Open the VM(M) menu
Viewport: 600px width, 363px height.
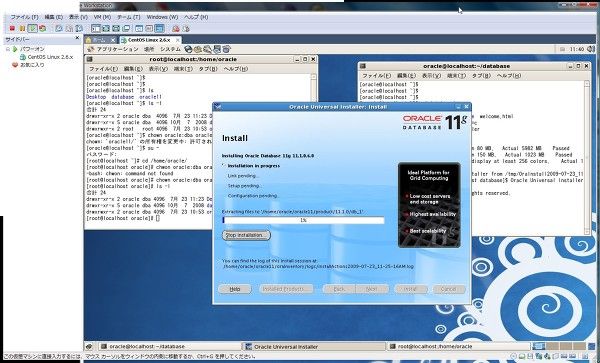(x=102, y=17)
